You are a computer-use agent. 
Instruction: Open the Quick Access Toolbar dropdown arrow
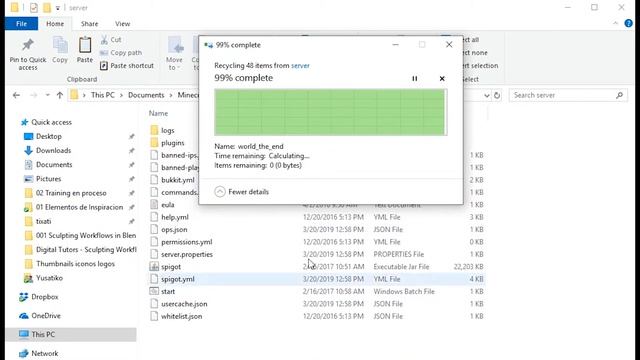[x=57, y=8]
